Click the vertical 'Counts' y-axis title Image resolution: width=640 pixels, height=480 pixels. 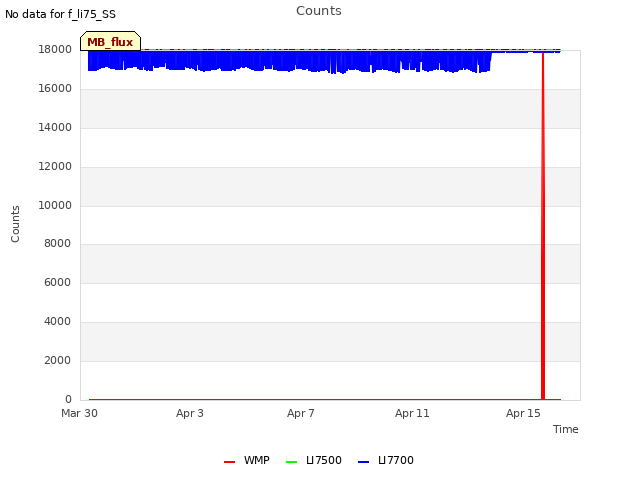click(x=15, y=224)
